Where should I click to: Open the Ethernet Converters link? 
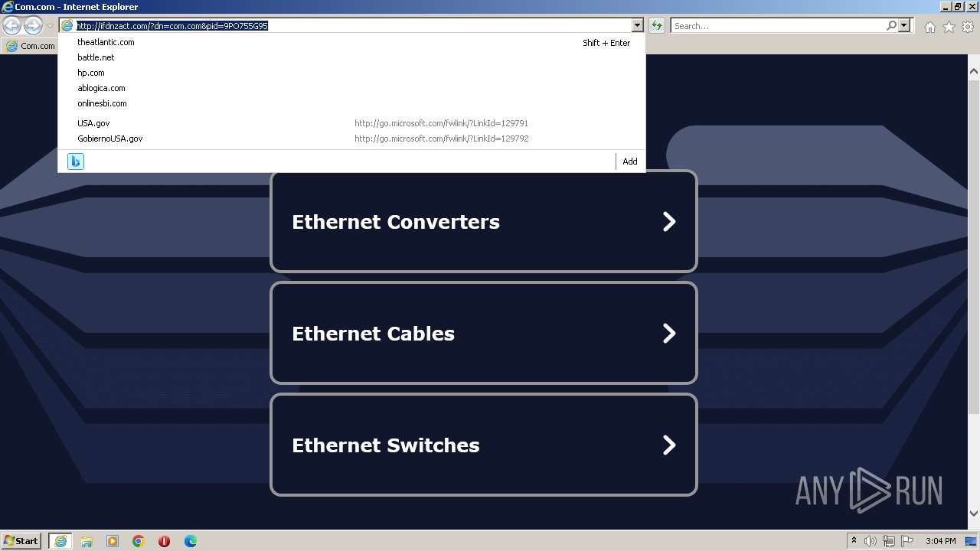click(484, 222)
